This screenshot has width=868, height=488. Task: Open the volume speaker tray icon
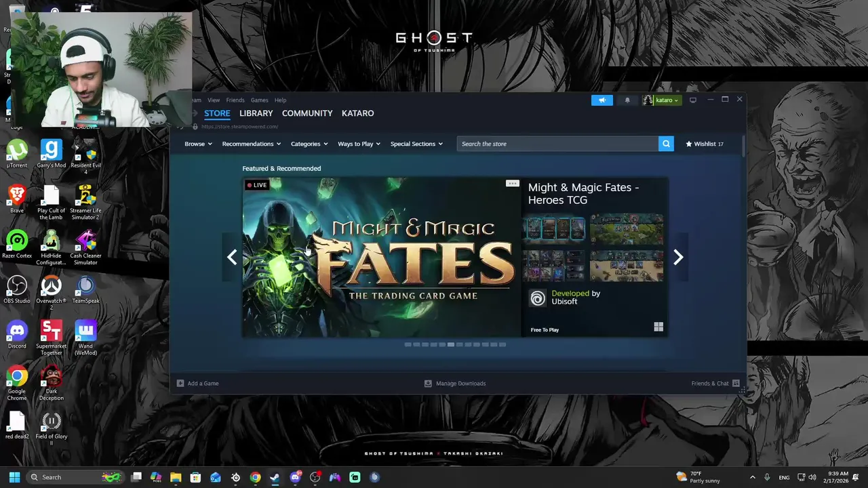pos(812,477)
